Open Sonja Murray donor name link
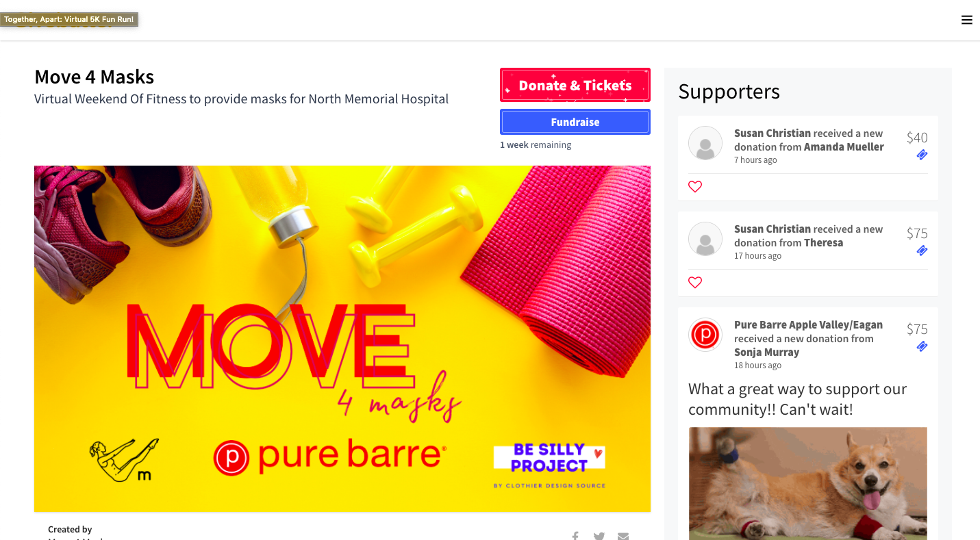 click(766, 352)
